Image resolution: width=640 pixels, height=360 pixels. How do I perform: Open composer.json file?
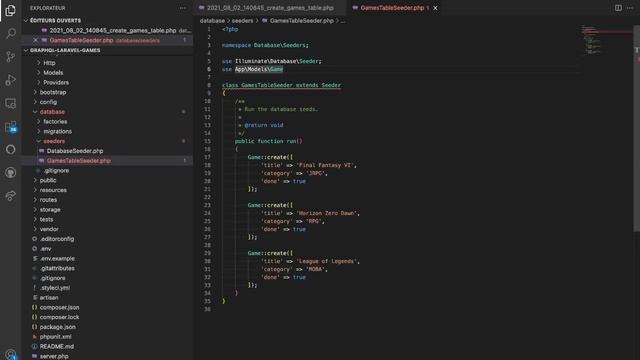(60, 307)
